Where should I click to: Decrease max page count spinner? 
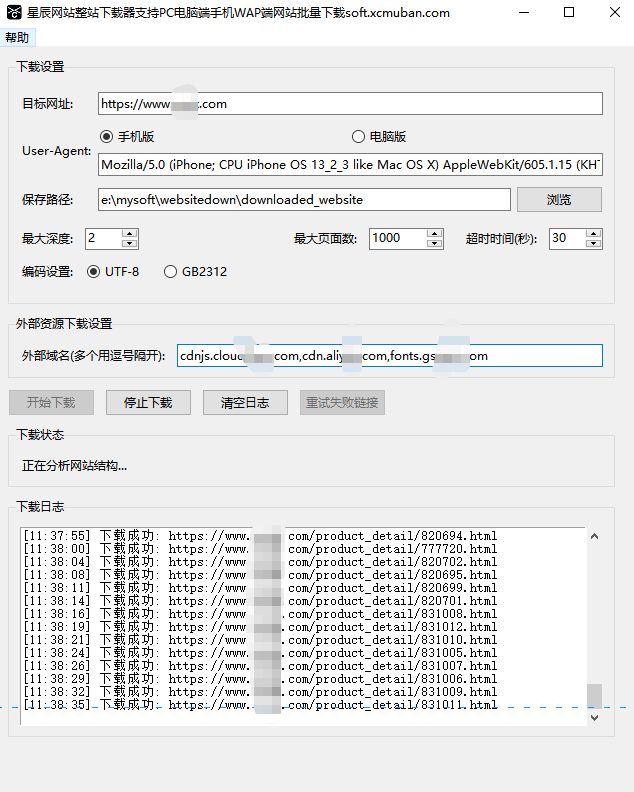click(434, 243)
